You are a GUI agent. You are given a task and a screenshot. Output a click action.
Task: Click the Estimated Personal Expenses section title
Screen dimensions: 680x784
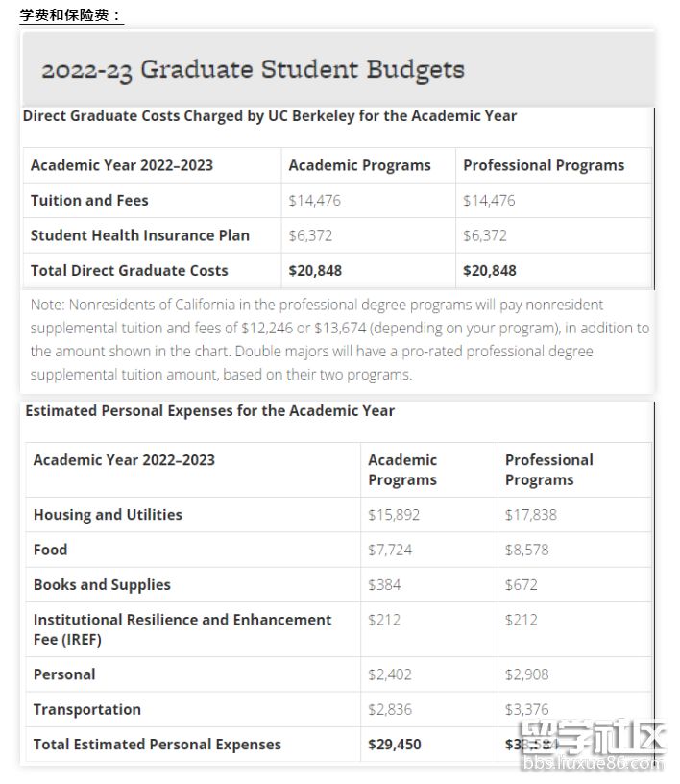click(x=209, y=410)
